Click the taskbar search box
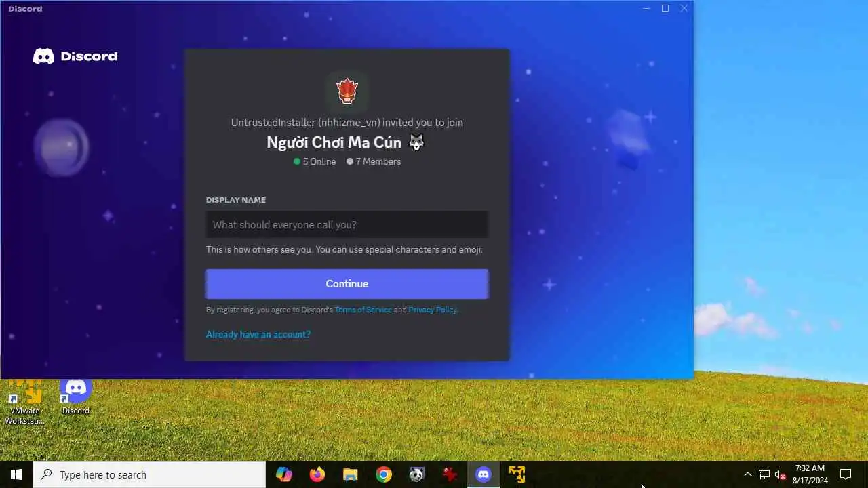 tap(149, 474)
